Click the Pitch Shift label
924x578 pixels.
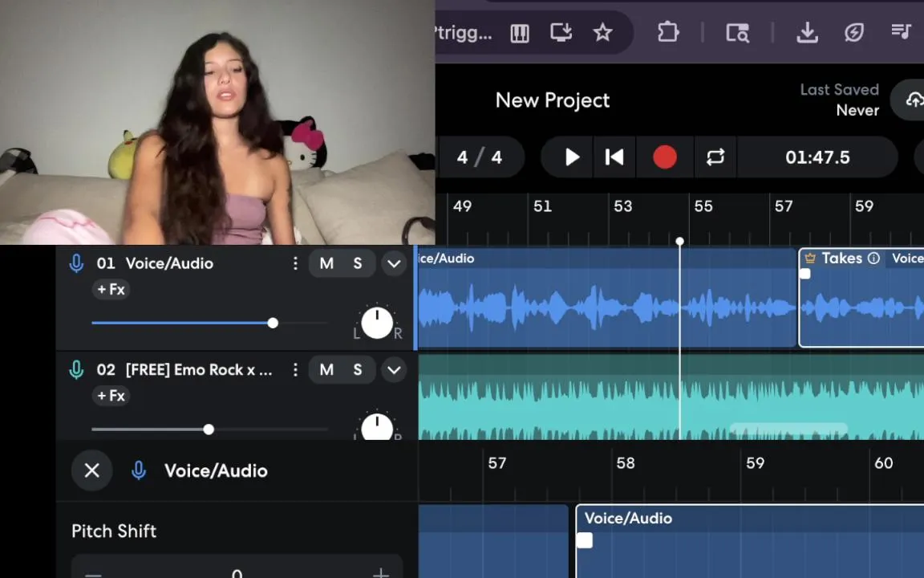(114, 531)
